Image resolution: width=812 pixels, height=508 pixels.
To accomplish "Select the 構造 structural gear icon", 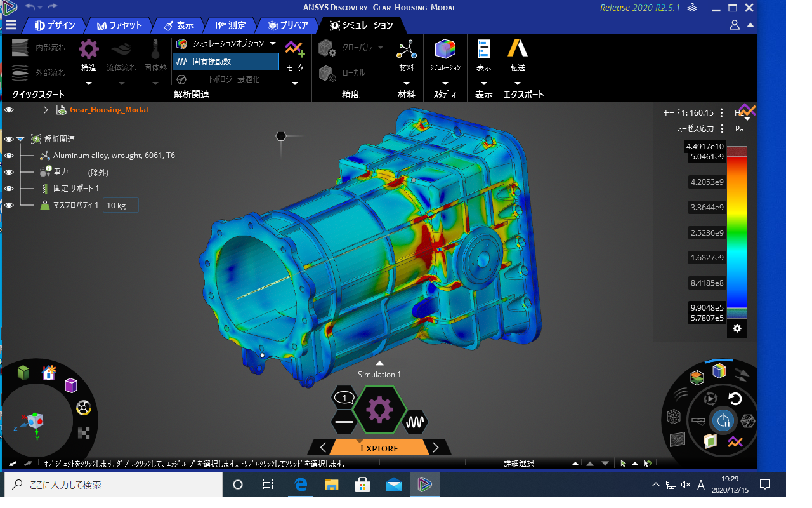I will [x=89, y=49].
